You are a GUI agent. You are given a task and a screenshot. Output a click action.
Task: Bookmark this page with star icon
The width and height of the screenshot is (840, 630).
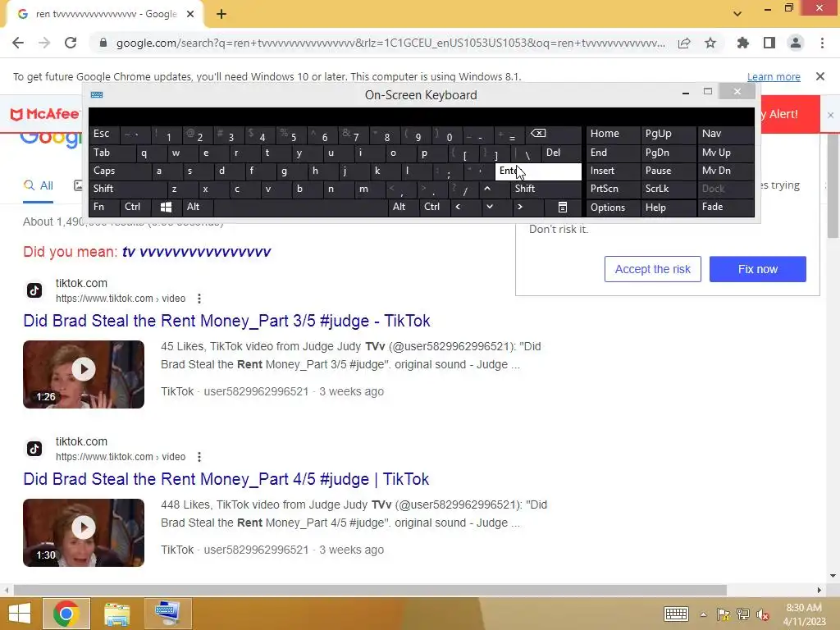click(x=710, y=43)
